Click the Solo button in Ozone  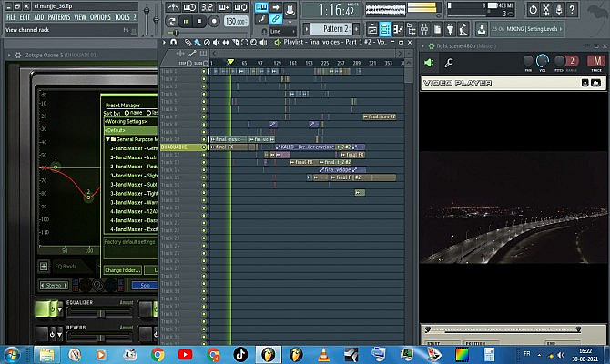(x=146, y=285)
